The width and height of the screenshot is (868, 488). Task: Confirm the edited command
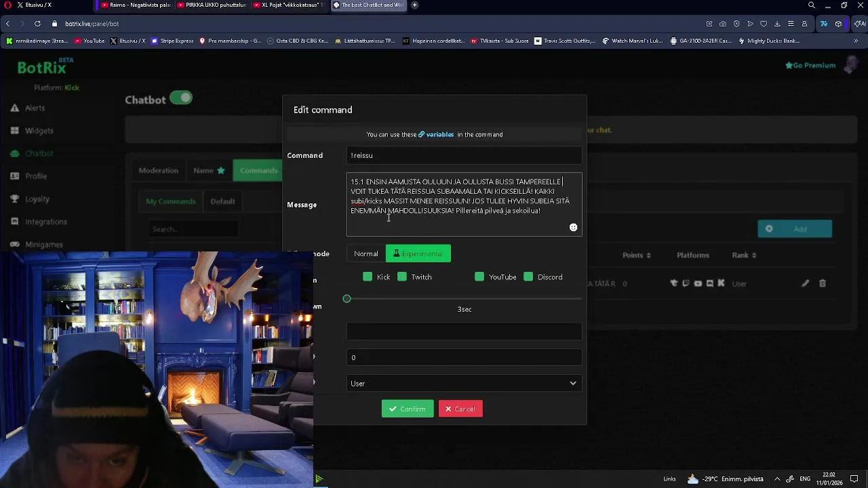pyautogui.click(x=408, y=409)
